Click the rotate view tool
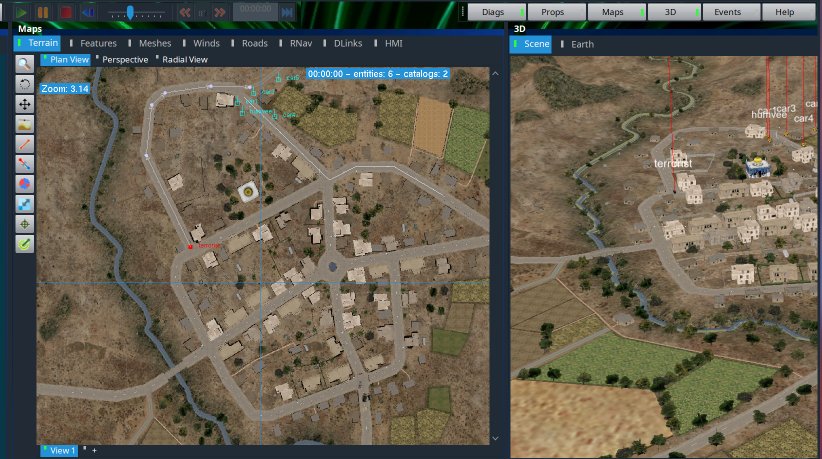 tap(25, 84)
